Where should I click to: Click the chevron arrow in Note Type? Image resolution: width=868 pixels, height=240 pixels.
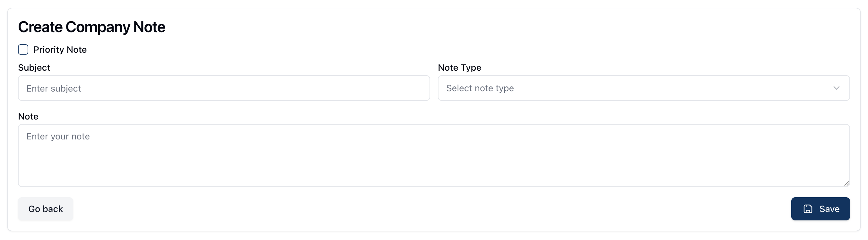[x=836, y=88]
